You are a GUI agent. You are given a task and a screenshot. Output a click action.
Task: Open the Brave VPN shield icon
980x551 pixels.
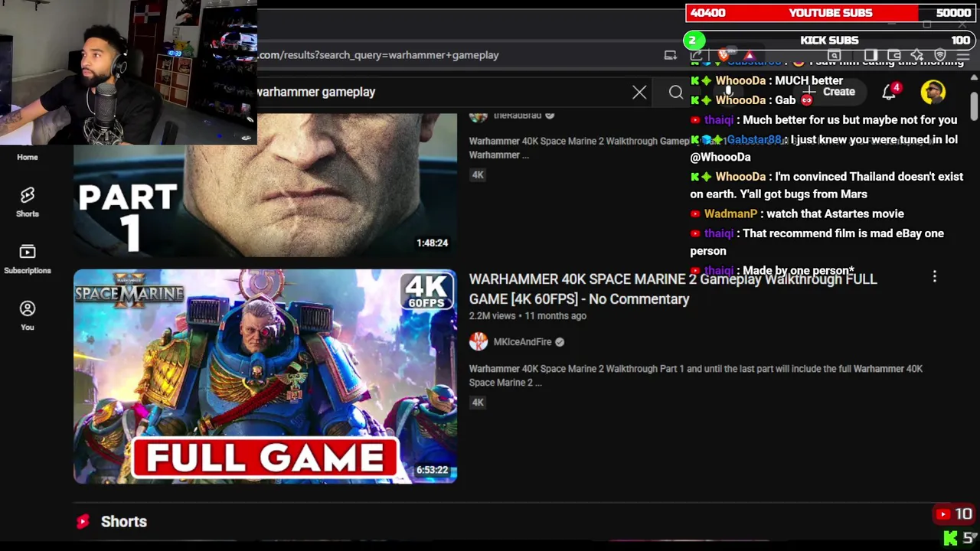[940, 55]
